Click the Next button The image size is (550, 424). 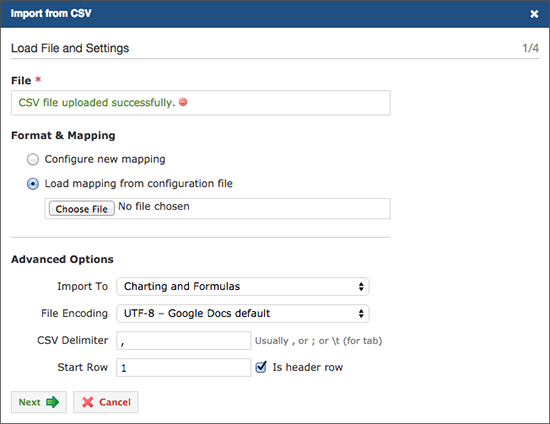pyautogui.click(x=39, y=402)
